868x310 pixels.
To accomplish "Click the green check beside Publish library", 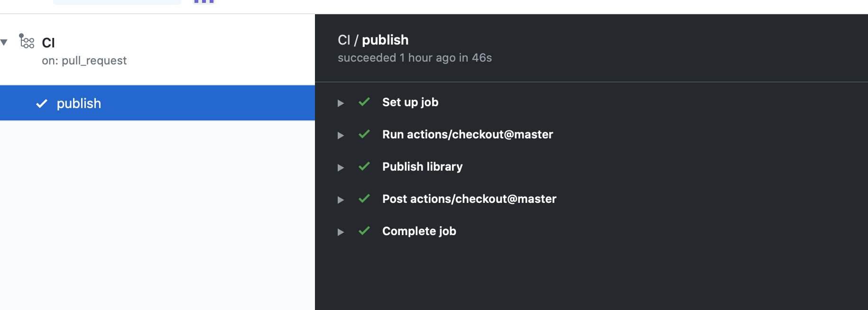I will pyautogui.click(x=364, y=166).
